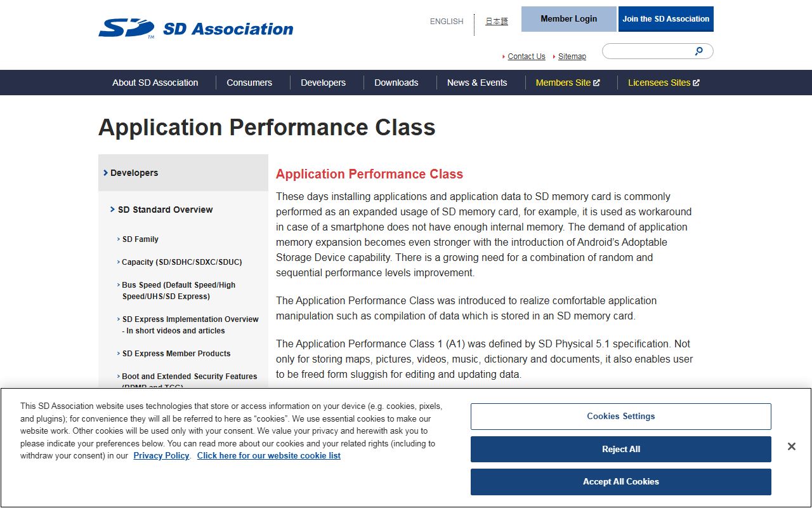Reject All cookies
Screen dimensions: 812x508
pos(621,450)
